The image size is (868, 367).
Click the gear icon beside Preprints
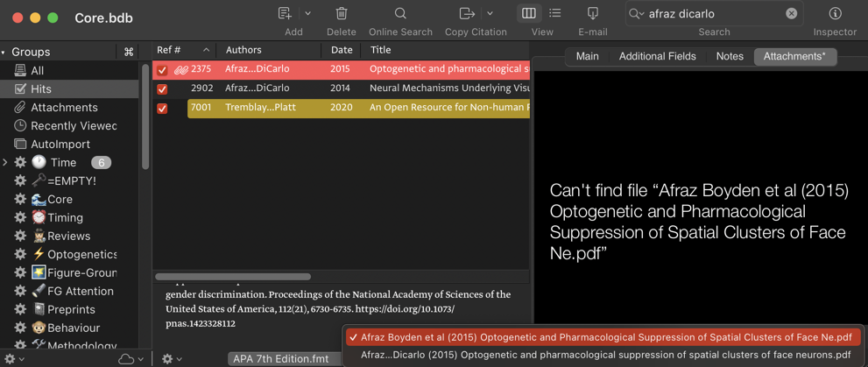click(20, 309)
